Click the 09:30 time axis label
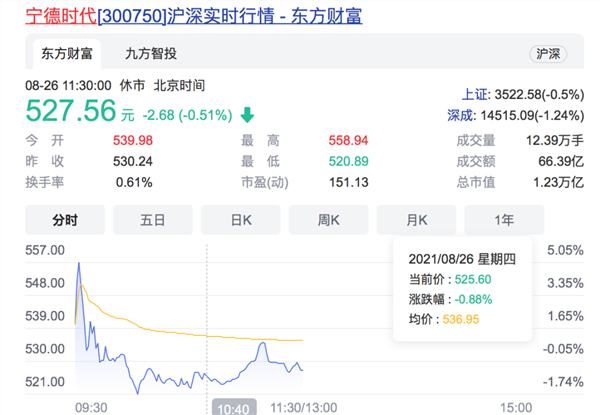The width and height of the screenshot is (600, 415). point(91,408)
